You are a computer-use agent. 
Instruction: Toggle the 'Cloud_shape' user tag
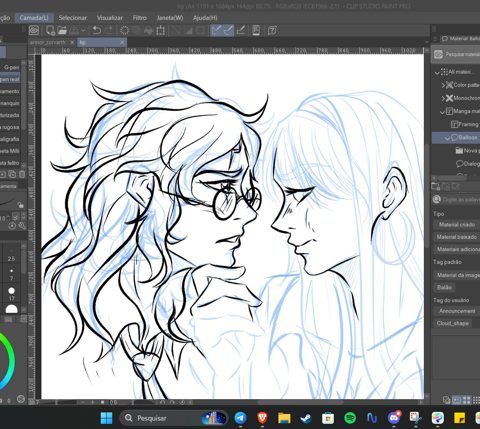[453, 323]
